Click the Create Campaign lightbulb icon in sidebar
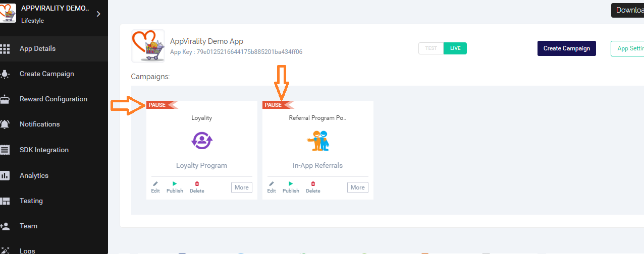The width and height of the screenshot is (644, 254). click(x=5, y=74)
